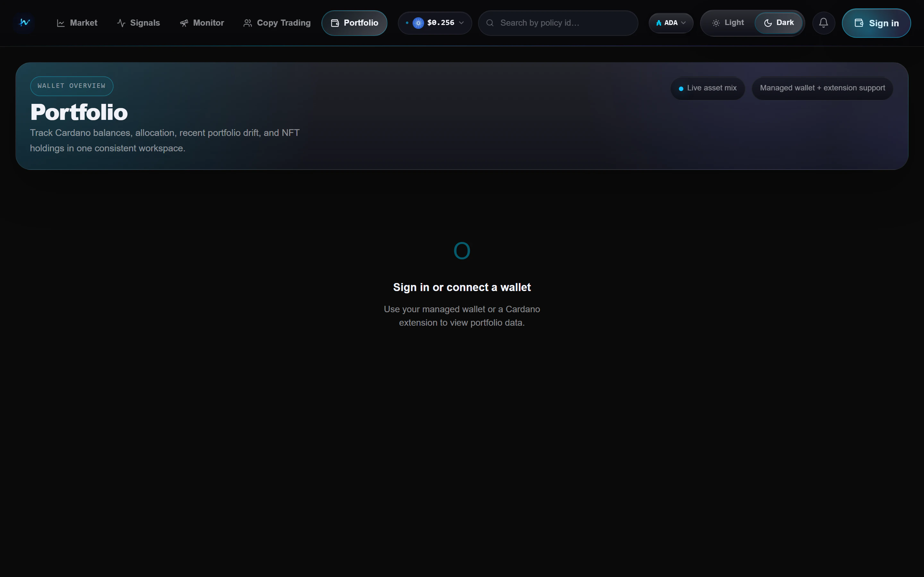
Task: Expand the chevron next to ADA currency
Action: click(683, 22)
